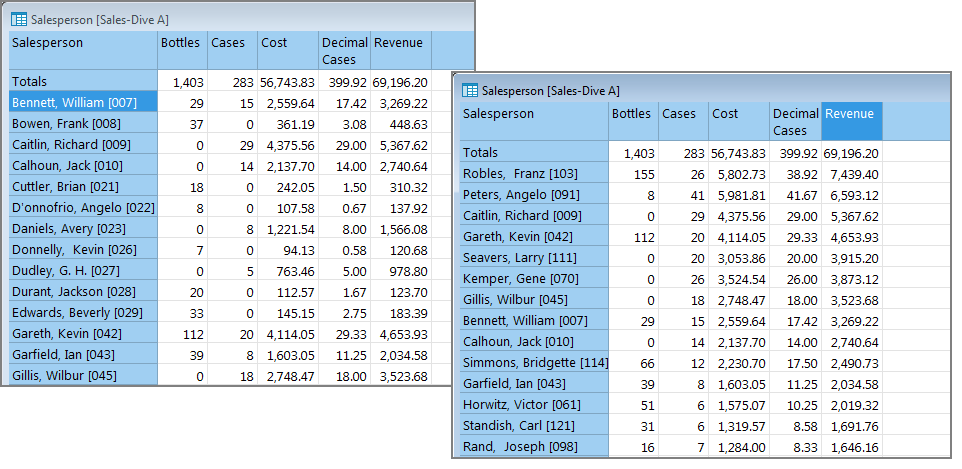This screenshot has width=962, height=469.
Task: Select Gareth, Kevin [042] in the right window
Action: (534, 236)
